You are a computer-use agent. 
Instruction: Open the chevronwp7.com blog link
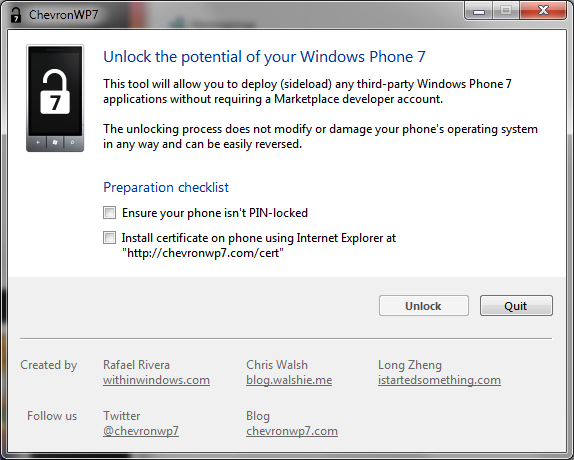(x=292, y=431)
